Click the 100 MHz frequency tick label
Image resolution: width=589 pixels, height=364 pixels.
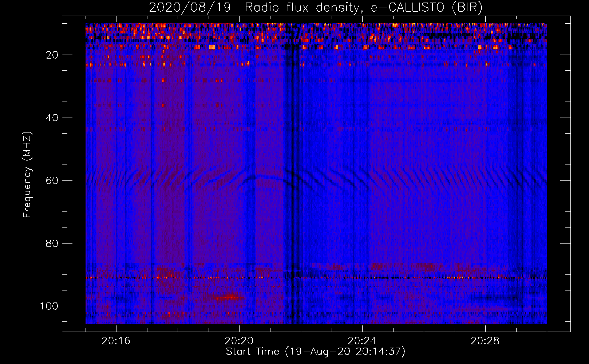49,306
